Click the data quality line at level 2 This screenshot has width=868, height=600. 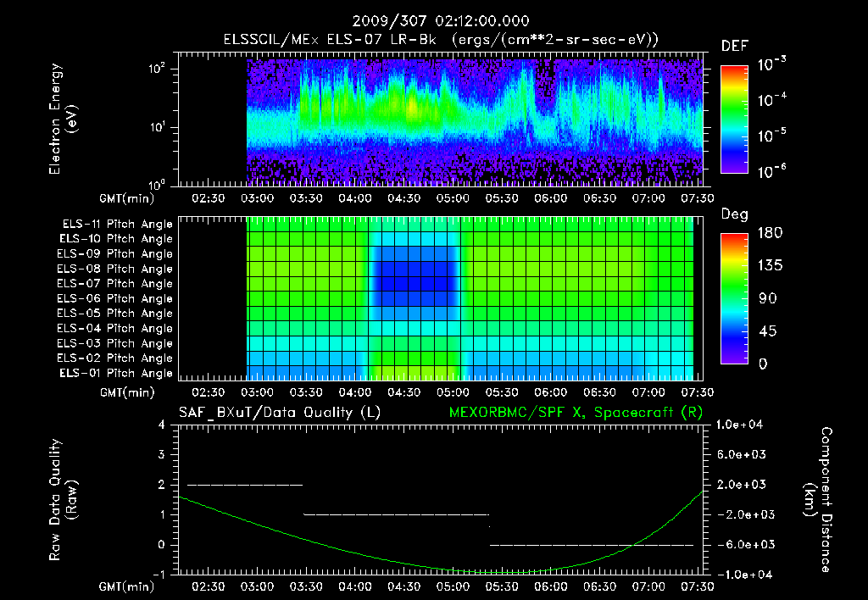(245, 485)
